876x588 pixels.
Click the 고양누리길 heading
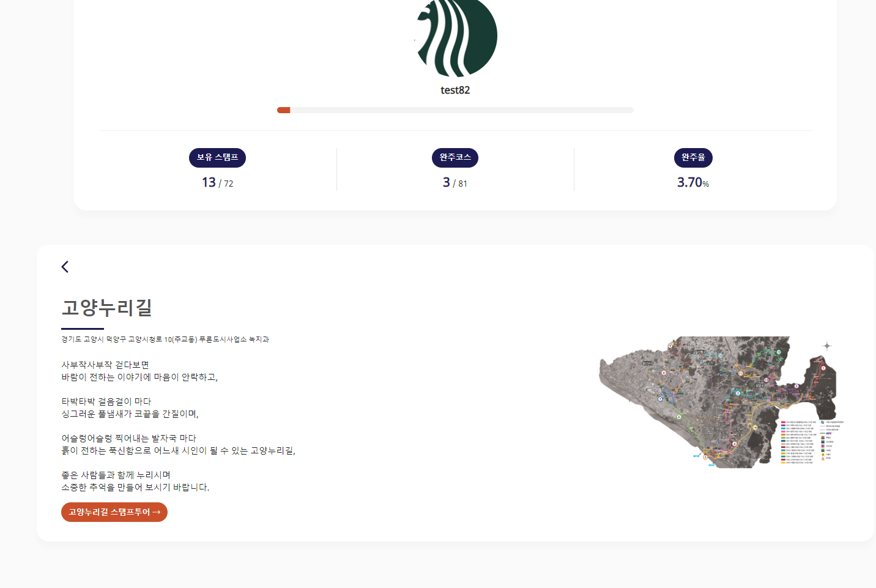107,307
